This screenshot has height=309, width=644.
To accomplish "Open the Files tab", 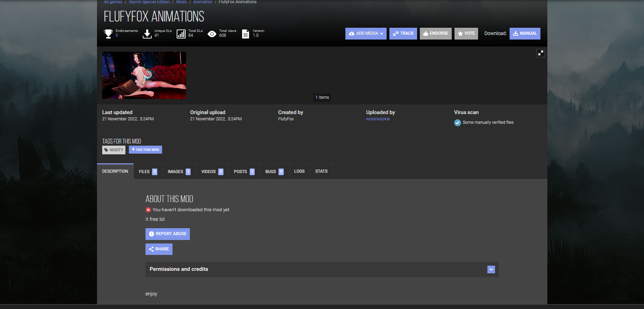I will click(x=148, y=172).
